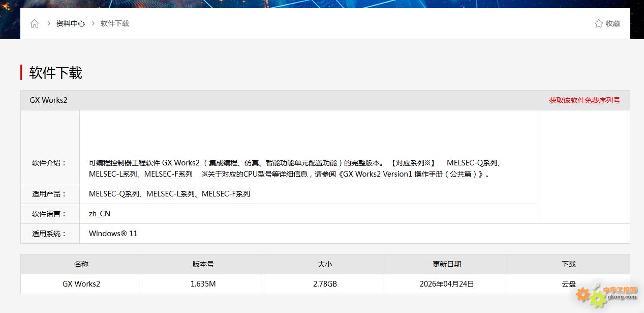Select the 版本号 column header
This screenshot has width=644, height=313.
click(x=203, y=264)
